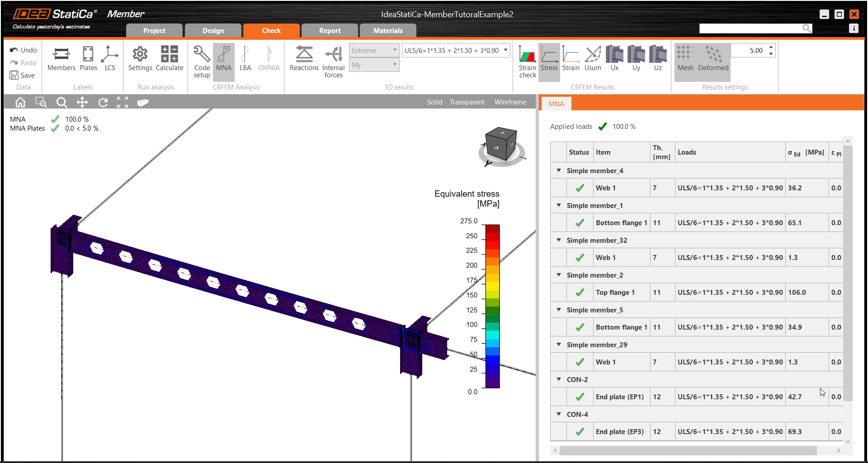The image size is (868, 463).
Task: Fit model to view
Action: (x=123, y=103)
